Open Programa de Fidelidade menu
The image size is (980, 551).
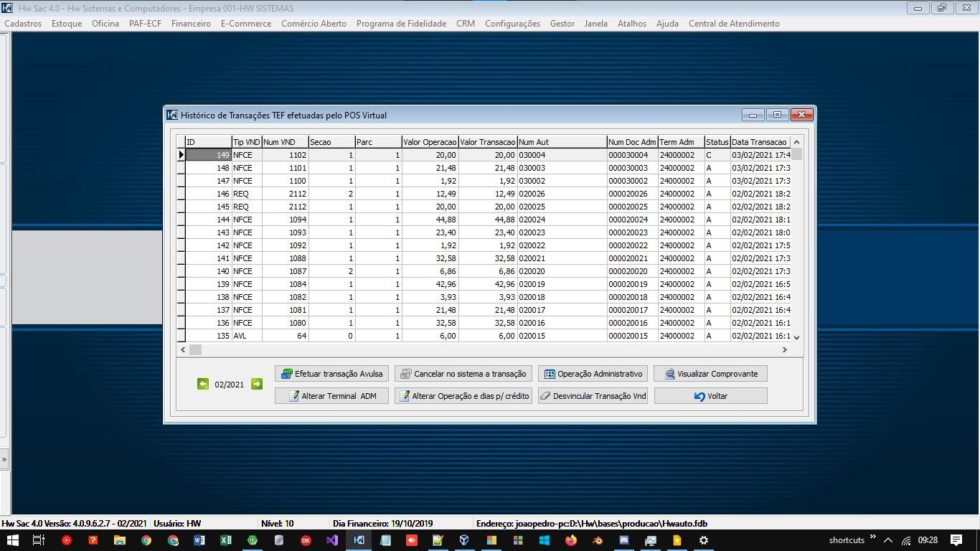[401, 24]
